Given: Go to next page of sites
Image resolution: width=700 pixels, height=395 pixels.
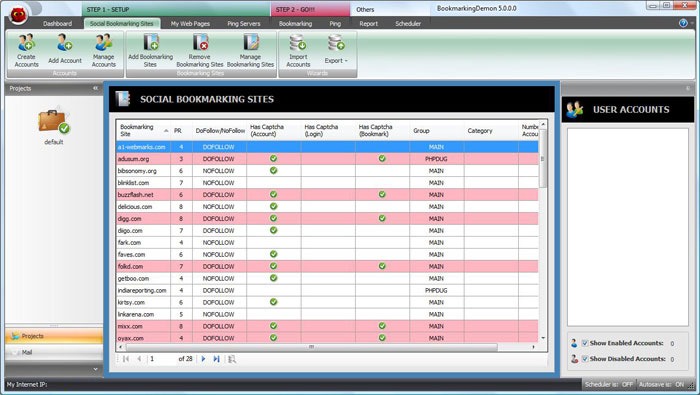Looking at the screenshot, I should pos(204,359).
